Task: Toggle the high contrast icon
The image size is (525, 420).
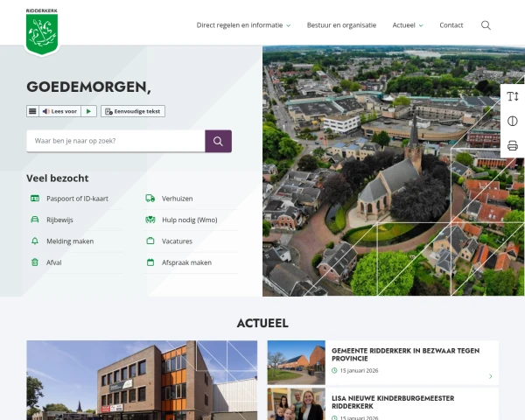Action: 512,121
